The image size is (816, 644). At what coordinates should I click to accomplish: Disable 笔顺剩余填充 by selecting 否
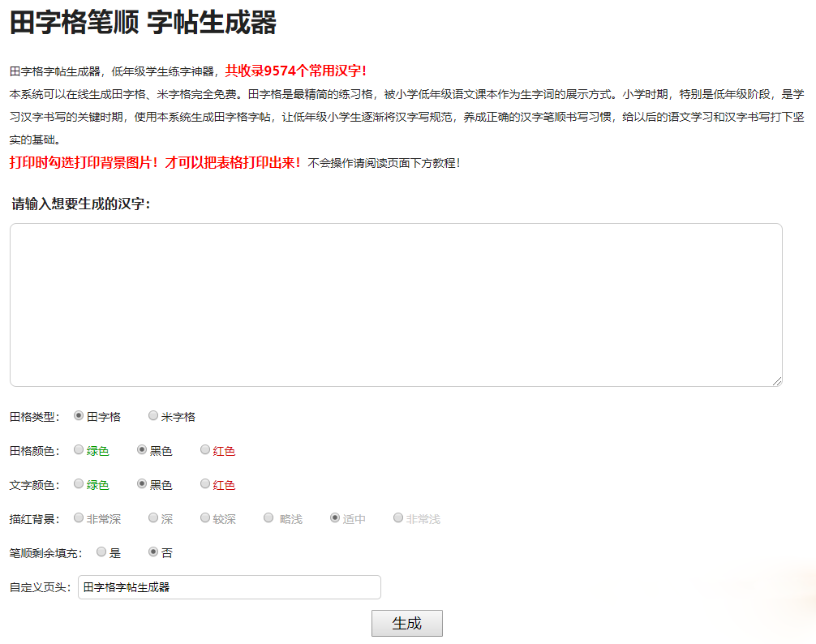pyautogui.click(x=153, y=552)
